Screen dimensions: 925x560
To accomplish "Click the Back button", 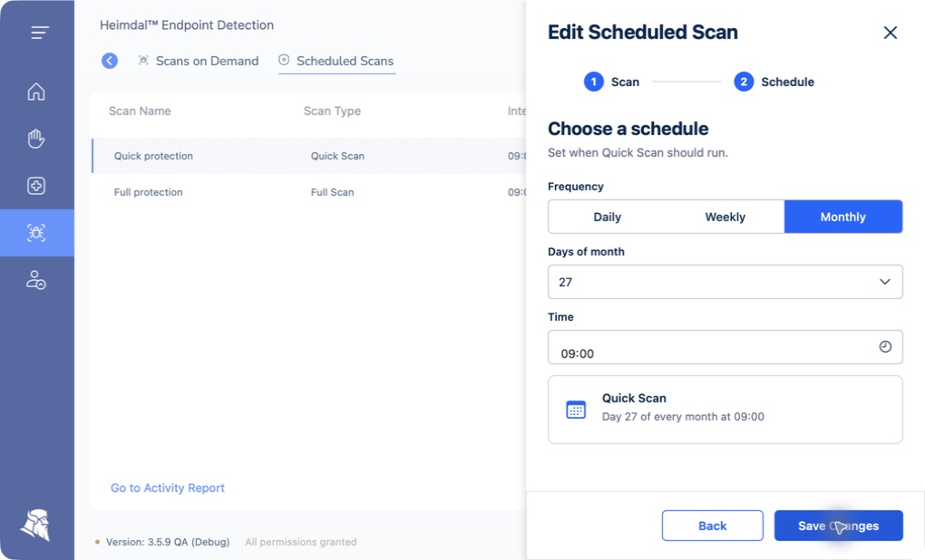I will pos(712,526).
